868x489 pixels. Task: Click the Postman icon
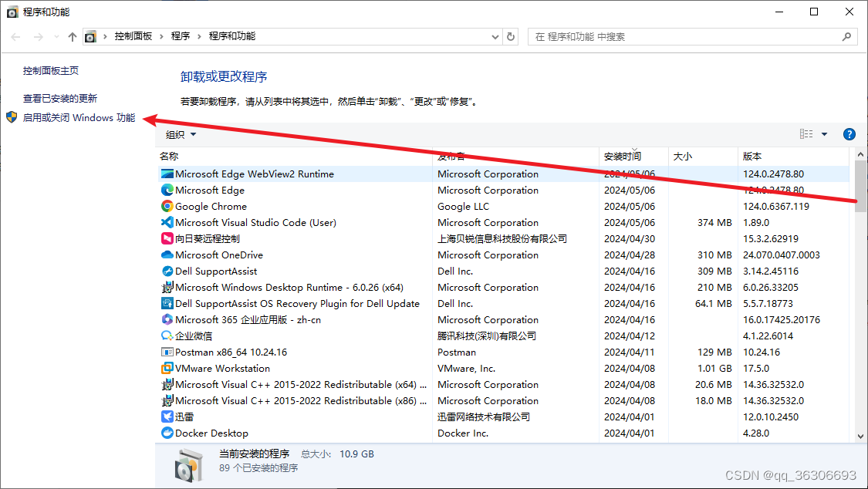click(x=167, y=352)
